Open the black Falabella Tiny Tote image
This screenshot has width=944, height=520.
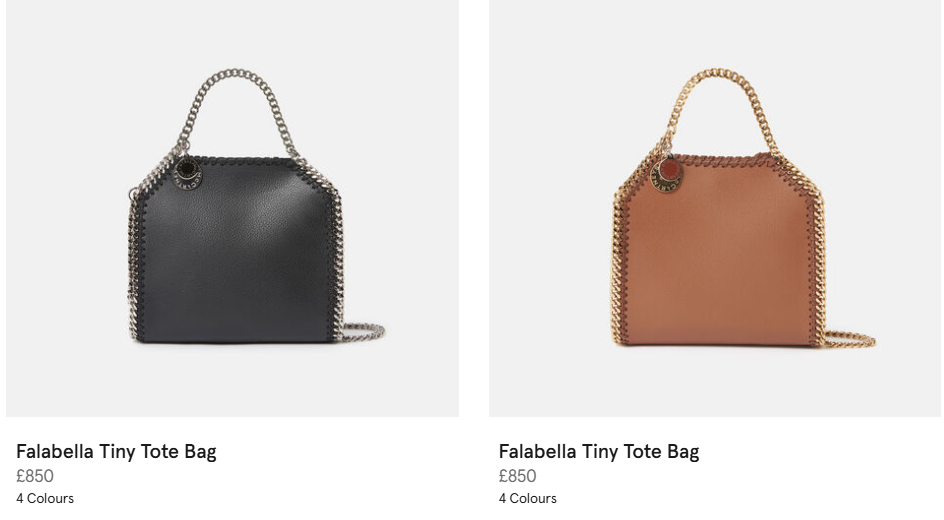tap(232, 208)
